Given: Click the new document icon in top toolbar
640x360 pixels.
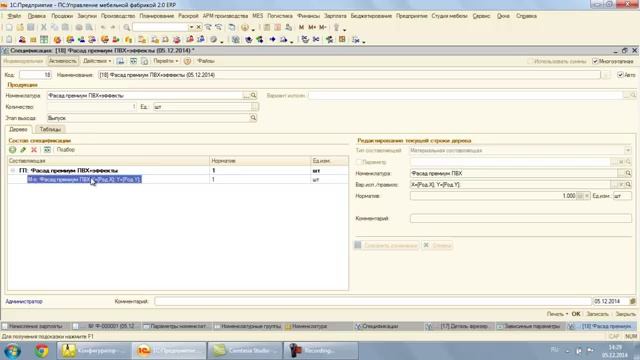Looking at the screenshot, I should (9, 27).
